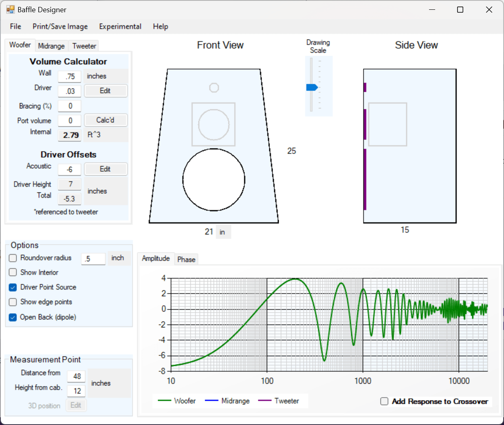Image resolution: width=504 pixels, height=425 pixels.
Task: Switch to the Woofer tab
Action: [20, 45]
